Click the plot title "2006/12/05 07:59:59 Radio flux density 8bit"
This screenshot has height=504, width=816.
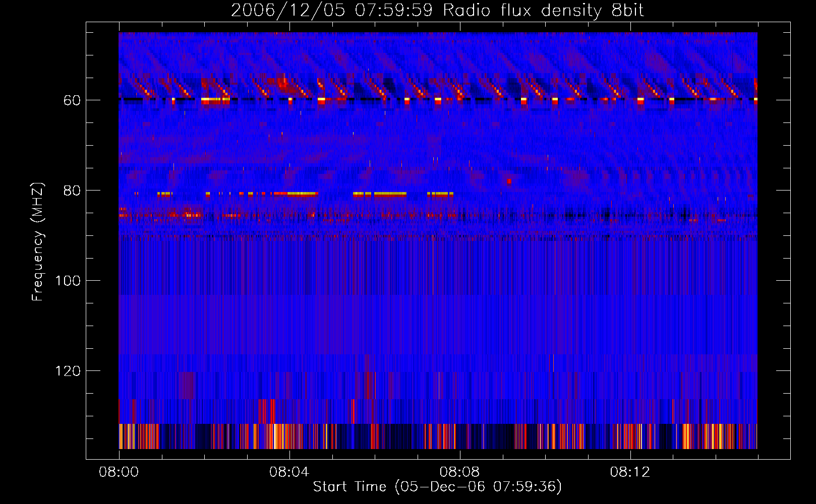coord(437,11)
